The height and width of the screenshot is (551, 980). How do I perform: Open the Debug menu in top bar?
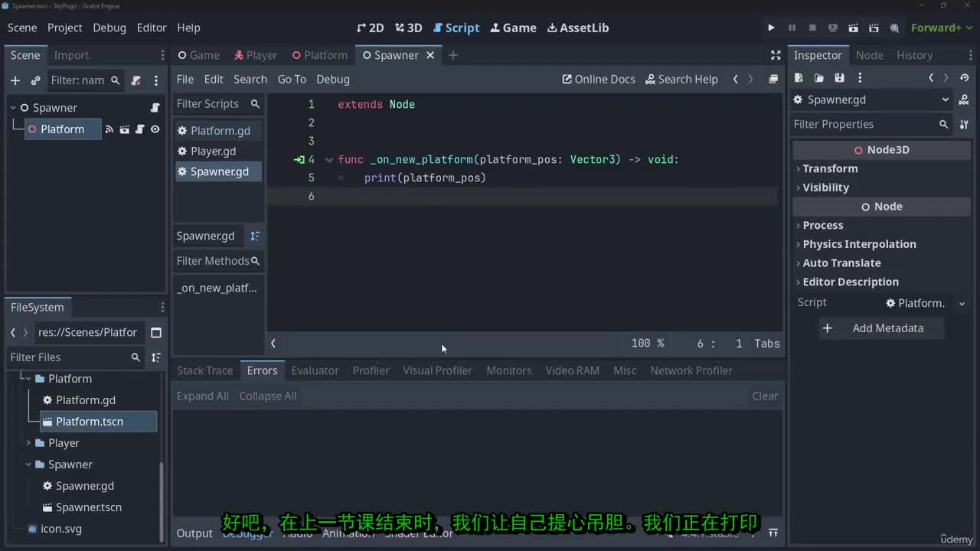(109, 28)
